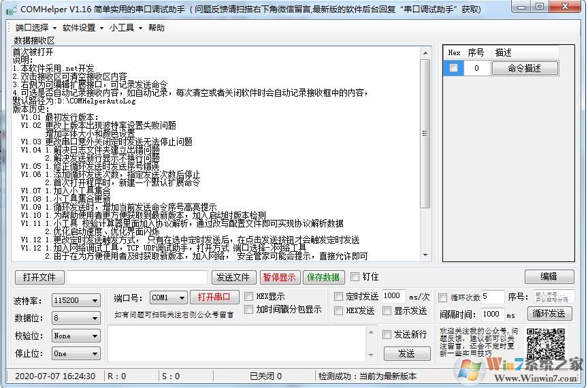Click the send text area
This screenshot has width=588, height=388.
pyautogui.click(x=237, y=343)
